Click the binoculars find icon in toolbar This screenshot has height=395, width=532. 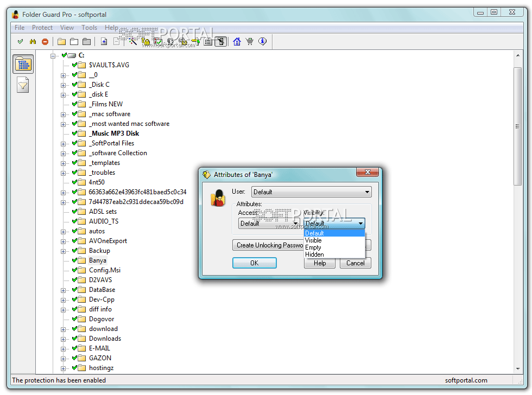click(33, 42)
